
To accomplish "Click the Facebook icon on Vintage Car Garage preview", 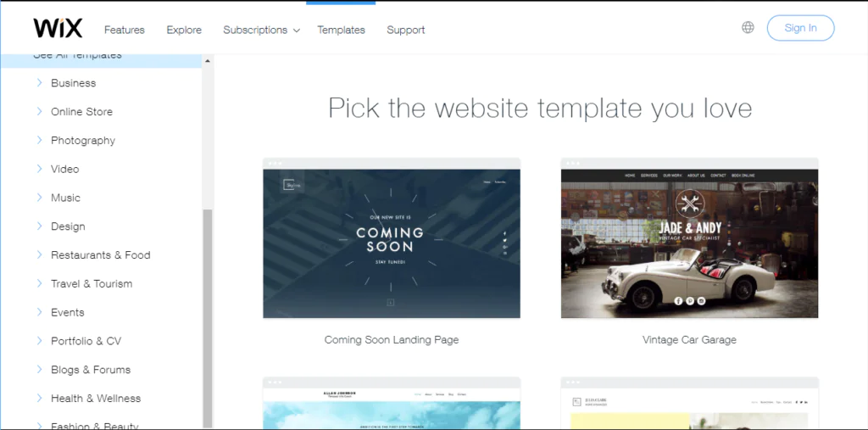I will coord(678,301).
